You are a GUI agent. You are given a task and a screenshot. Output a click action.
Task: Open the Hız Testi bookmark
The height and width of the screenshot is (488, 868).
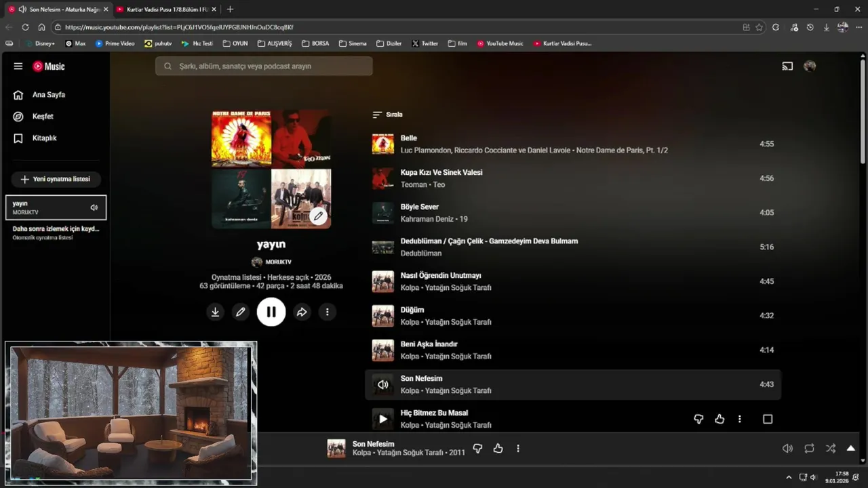click(197, 43)
